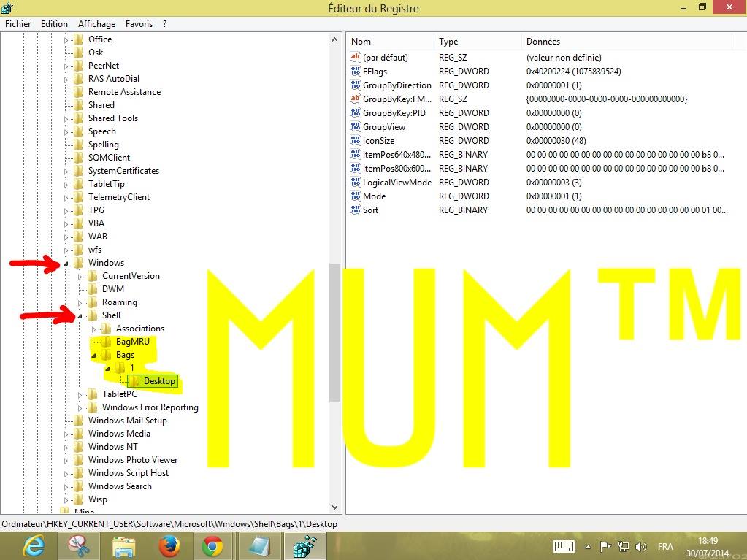Open the Affichage menu
The width and height of the screenshot is (747, 560).
96,24
